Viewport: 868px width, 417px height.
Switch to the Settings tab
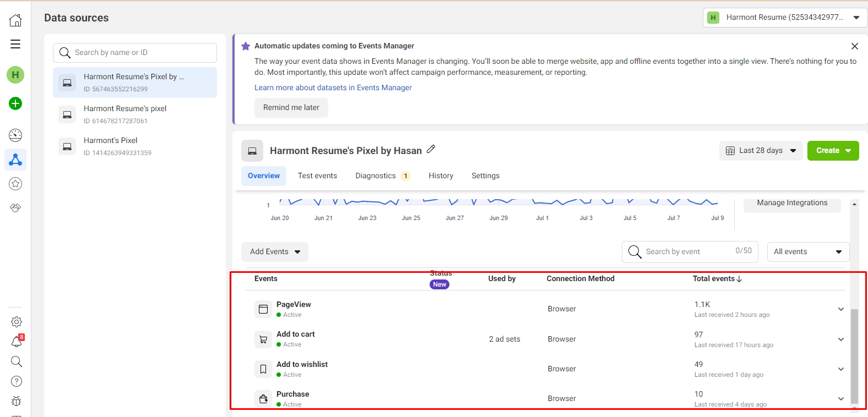tap(486, 176)
